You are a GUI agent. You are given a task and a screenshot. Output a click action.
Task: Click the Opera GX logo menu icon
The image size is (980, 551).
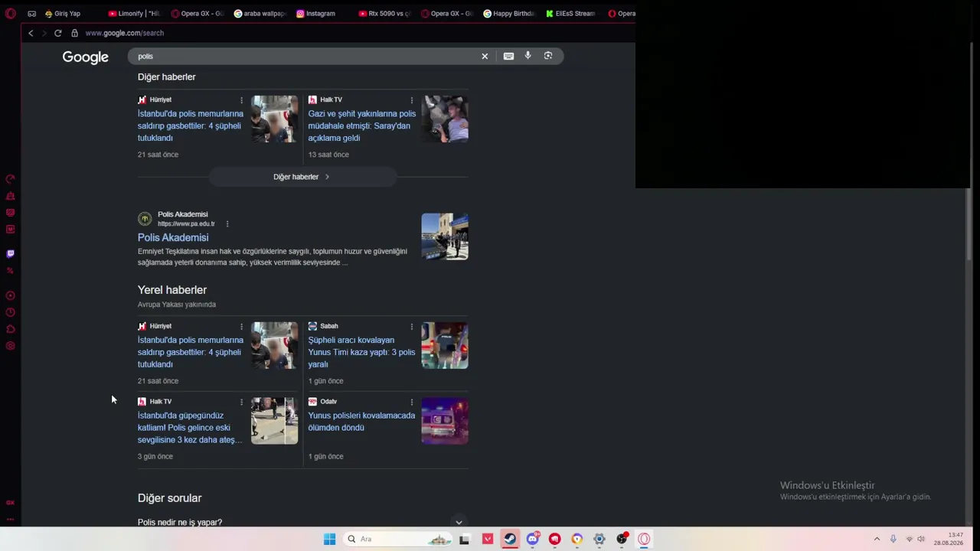(10, 13)
